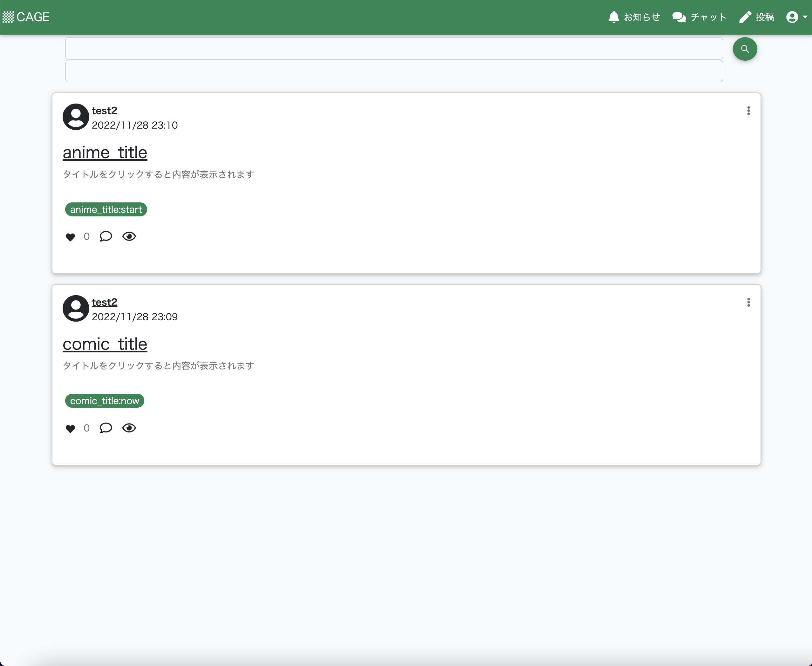This screenshot has height=666, width=812.
Task: Toggle the like heart on anime_title post
Action: click(x=70, y=237)
